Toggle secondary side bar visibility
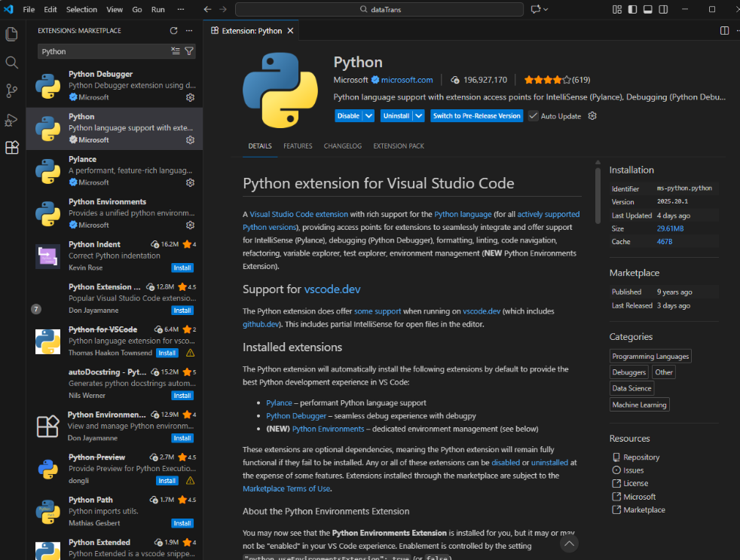 663,9
